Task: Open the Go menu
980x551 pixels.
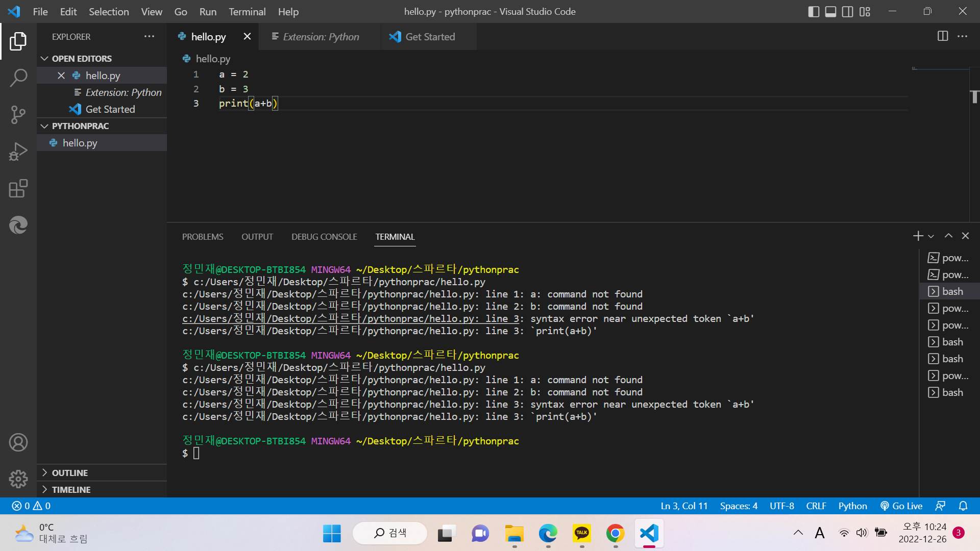Action: point(181,12)
